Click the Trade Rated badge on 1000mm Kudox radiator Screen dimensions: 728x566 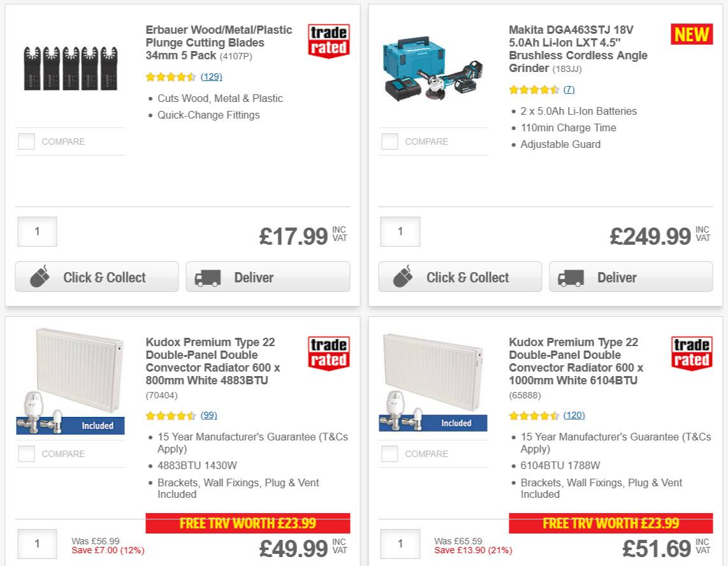(691, 353)
